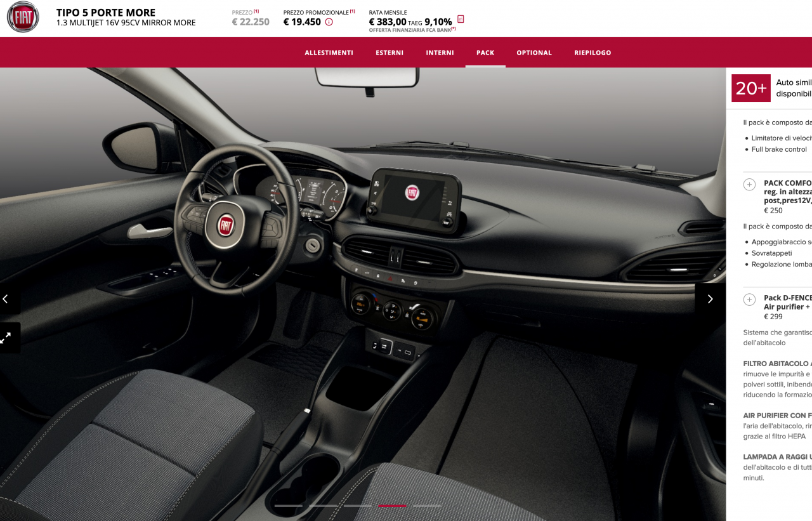This screenshot has width=812, height=521.
Task: Open the calculator icon next to monthly rate
Action: pos(461,20)
